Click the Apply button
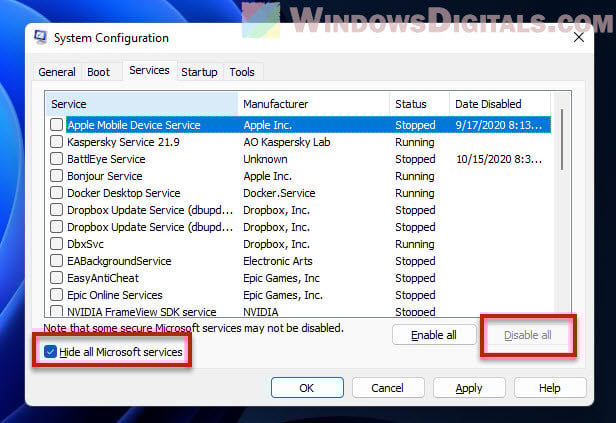The width and height of the screenshot is (616, 423). tap(469, 388)
